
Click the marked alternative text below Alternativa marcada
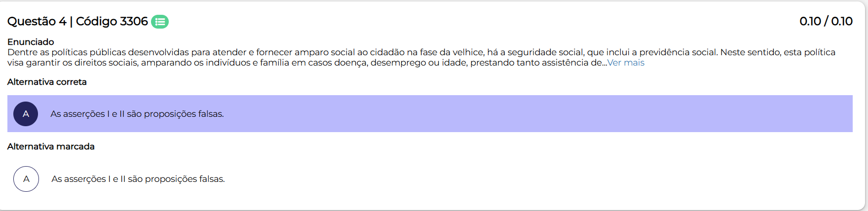[x=138, y=179]
